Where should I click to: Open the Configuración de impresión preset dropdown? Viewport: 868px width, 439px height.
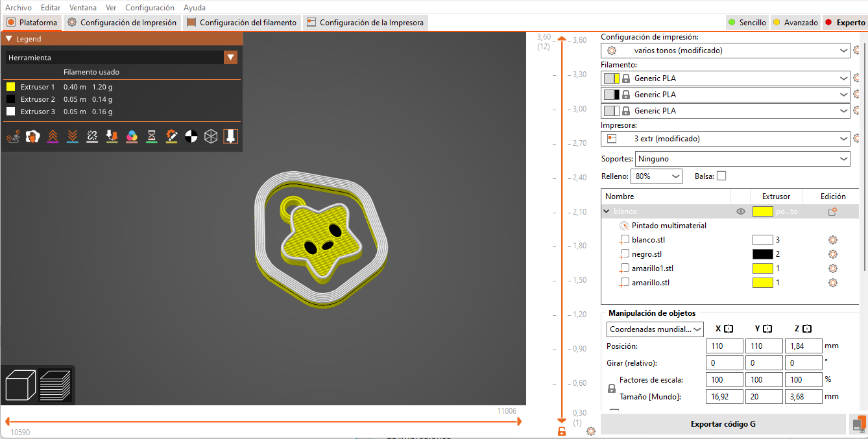725,50
